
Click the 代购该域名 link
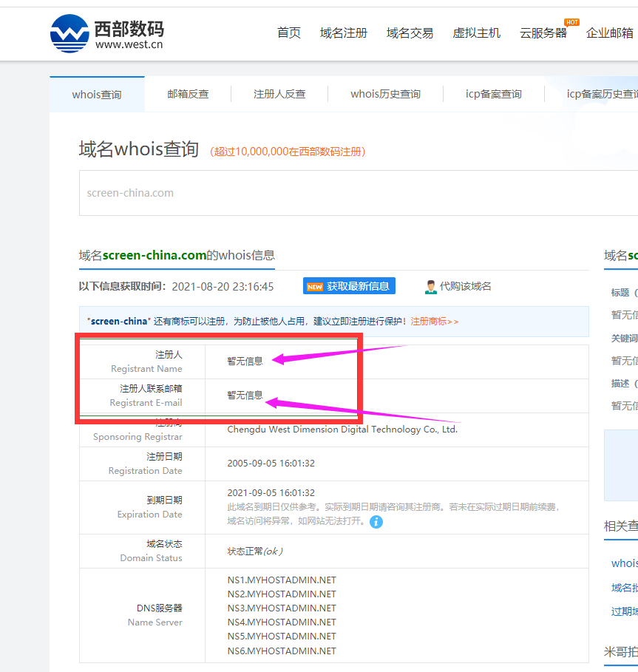coord(466,287)
